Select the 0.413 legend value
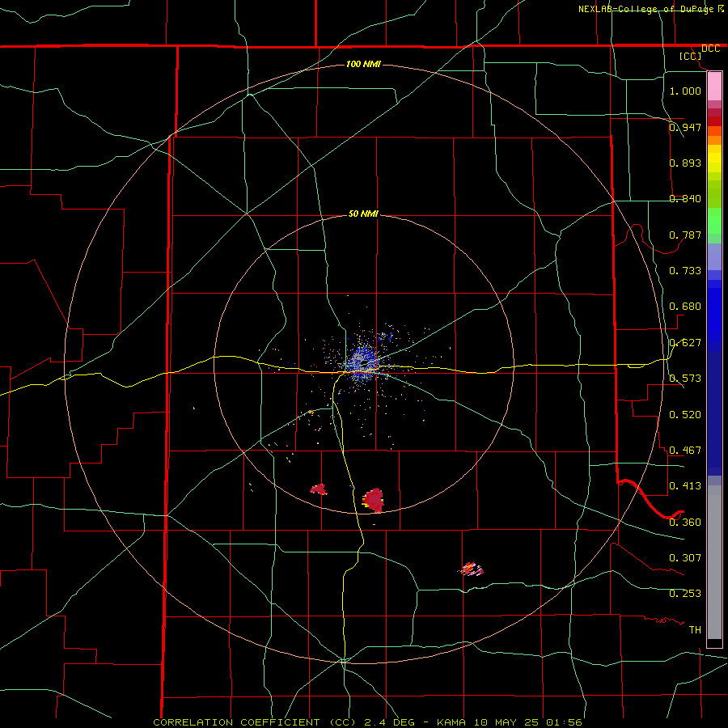Image resolution: width=728 pixels, height=728 pixels. 685,486
